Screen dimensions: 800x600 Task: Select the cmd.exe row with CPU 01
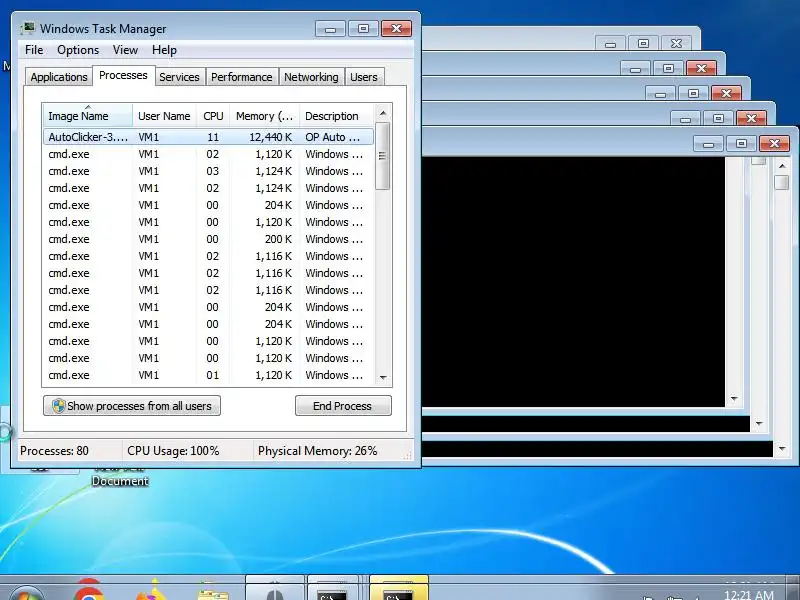point(208,375)
